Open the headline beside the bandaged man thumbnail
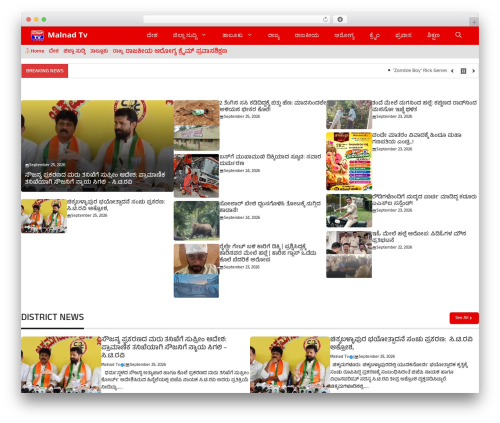 pos(268,253)
